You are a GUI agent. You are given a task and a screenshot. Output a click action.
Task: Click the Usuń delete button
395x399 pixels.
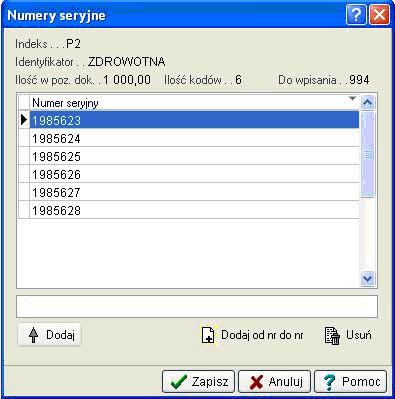pyautogui.click(x=348, y=335)
